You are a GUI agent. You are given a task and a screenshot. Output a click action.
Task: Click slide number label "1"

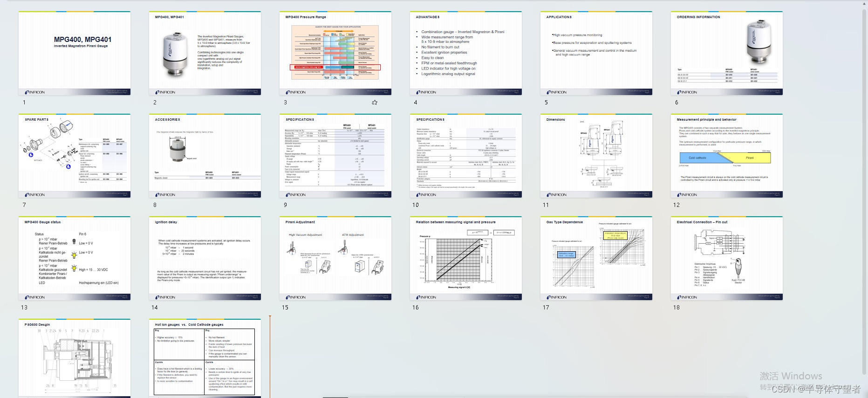[x=24, y=102]
